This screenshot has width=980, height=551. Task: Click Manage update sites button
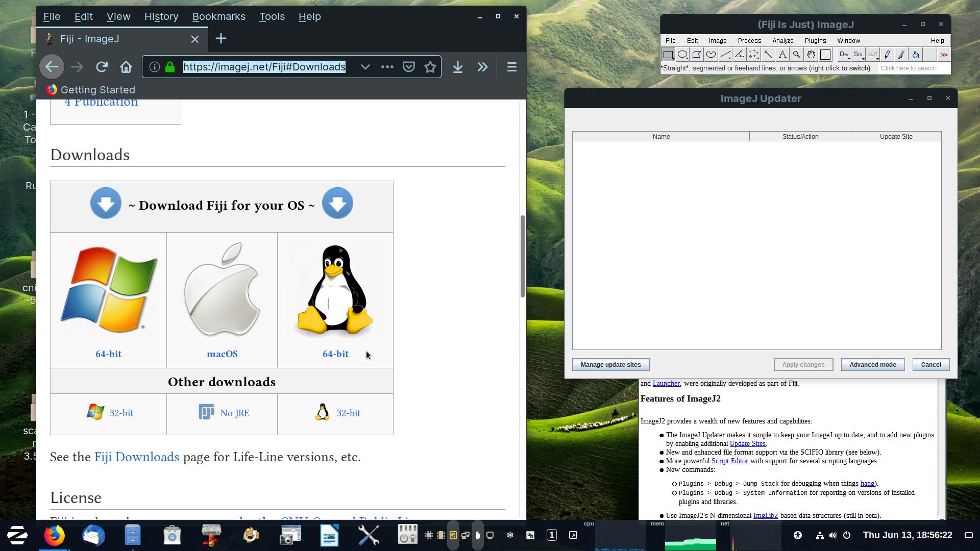610,365
